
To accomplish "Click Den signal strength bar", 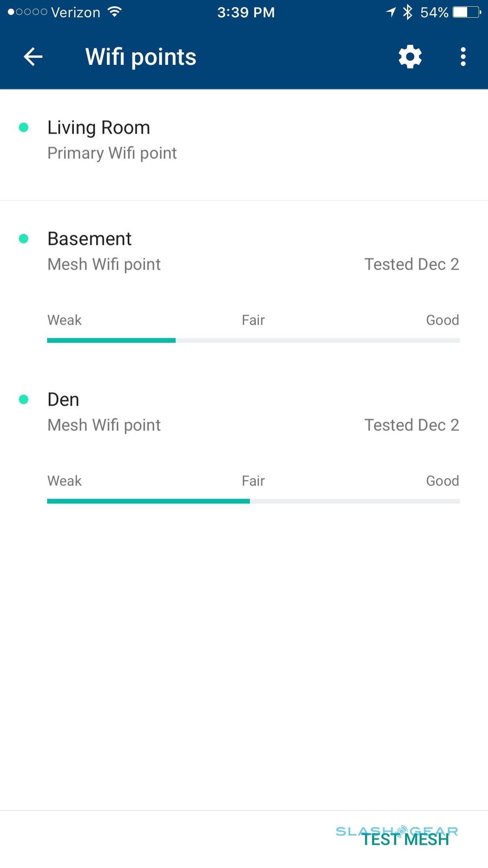I will point(253,501).
